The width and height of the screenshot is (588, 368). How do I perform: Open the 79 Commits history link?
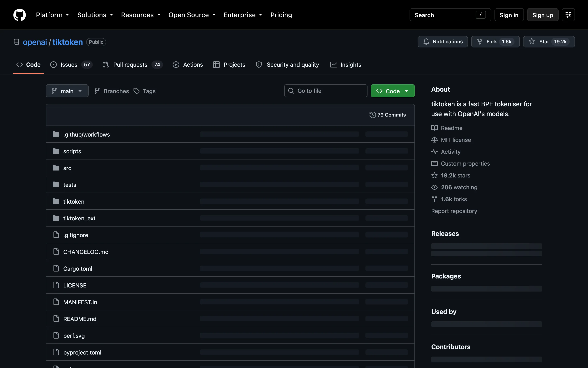point(388,115)
